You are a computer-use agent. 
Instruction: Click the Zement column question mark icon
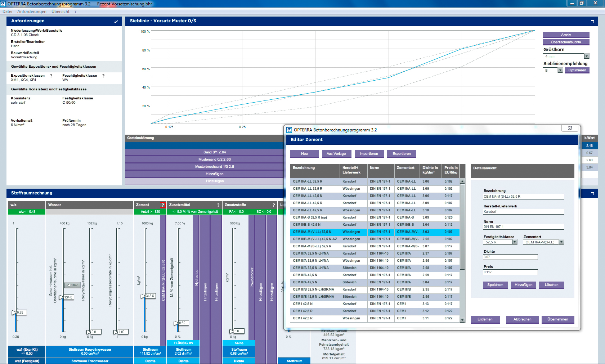point(163,205)
